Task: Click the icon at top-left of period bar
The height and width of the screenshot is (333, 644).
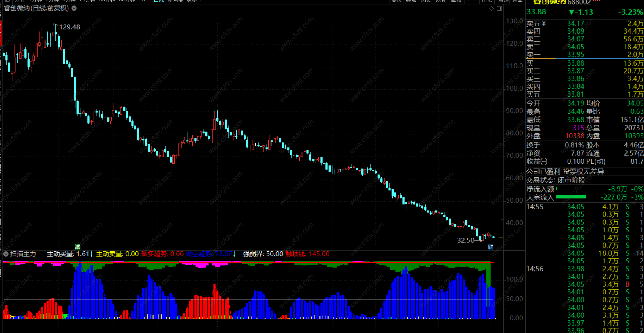Action: 7,1
